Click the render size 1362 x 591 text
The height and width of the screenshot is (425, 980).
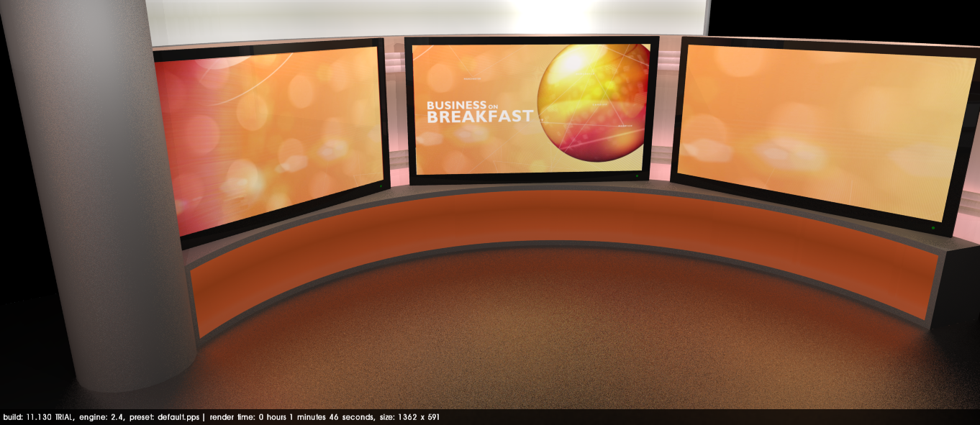[409, 417]
